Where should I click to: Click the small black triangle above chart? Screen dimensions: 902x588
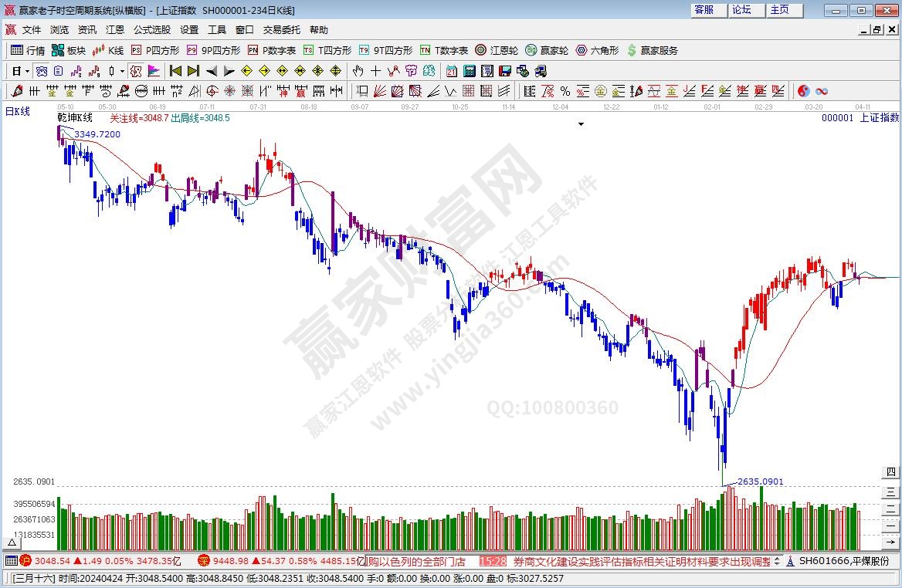[581, 123]
